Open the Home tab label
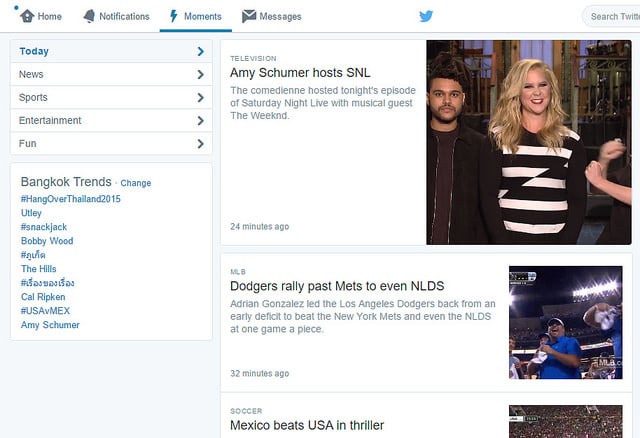 pos(50,16)
